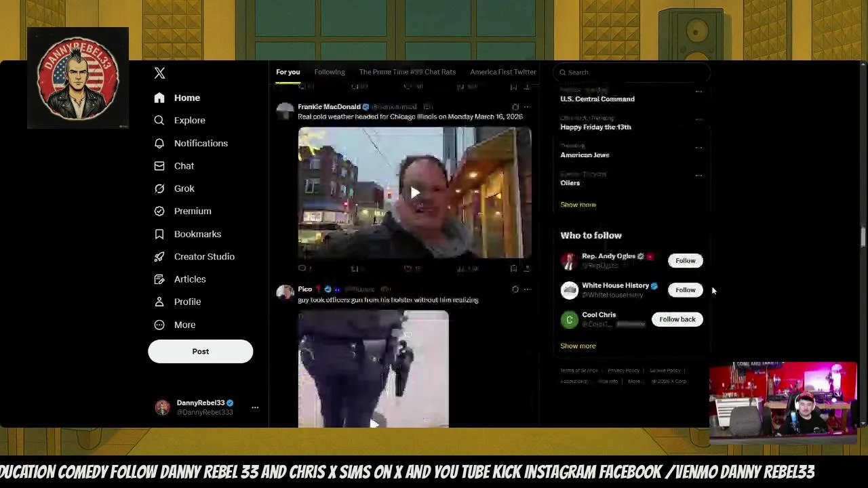Click Pico's post text about officer's gun

[388, 300]
